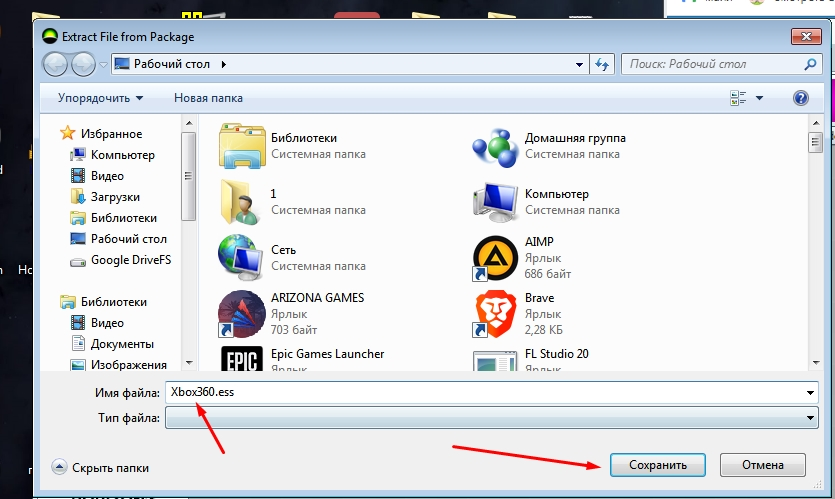Click the file list scroll up arrow
This screenshot has width=835, height=499.
coord(816,124)
